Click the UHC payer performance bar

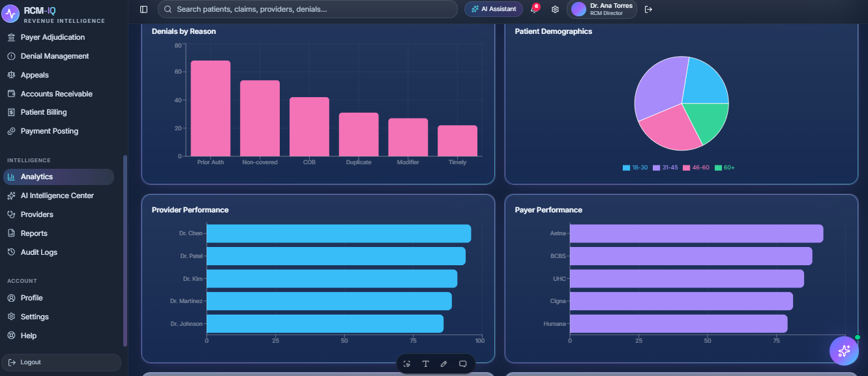coord(687,279)
